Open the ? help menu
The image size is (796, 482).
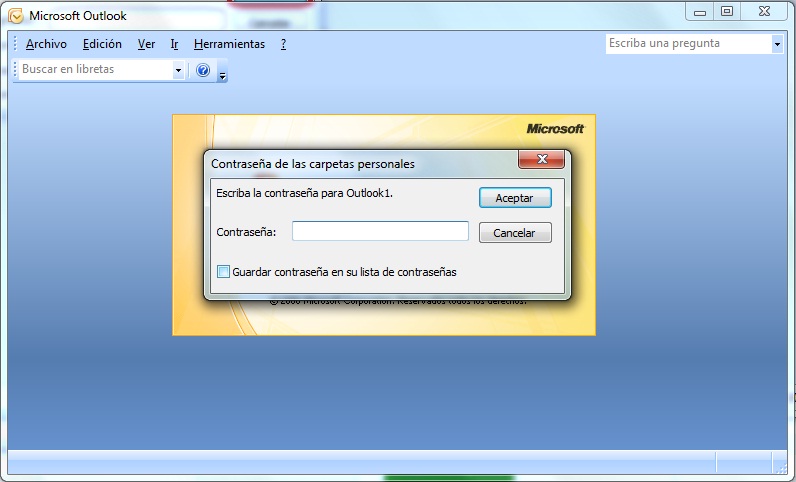283,44
